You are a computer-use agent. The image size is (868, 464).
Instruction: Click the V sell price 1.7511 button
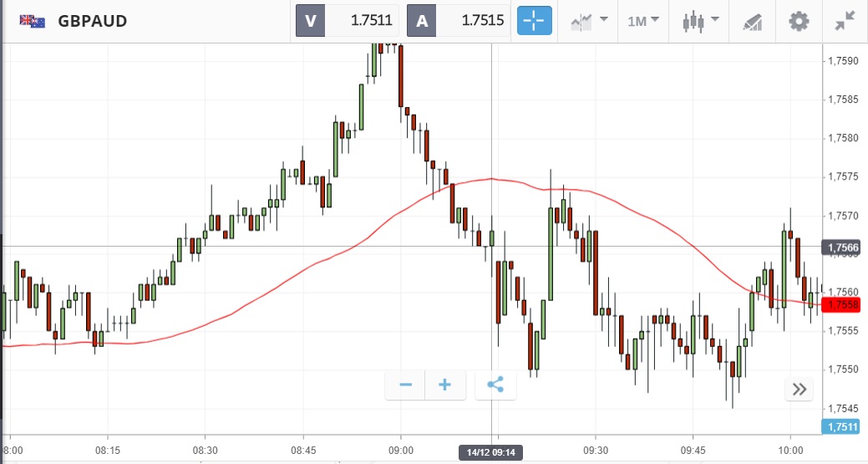(x=348, y=21)
